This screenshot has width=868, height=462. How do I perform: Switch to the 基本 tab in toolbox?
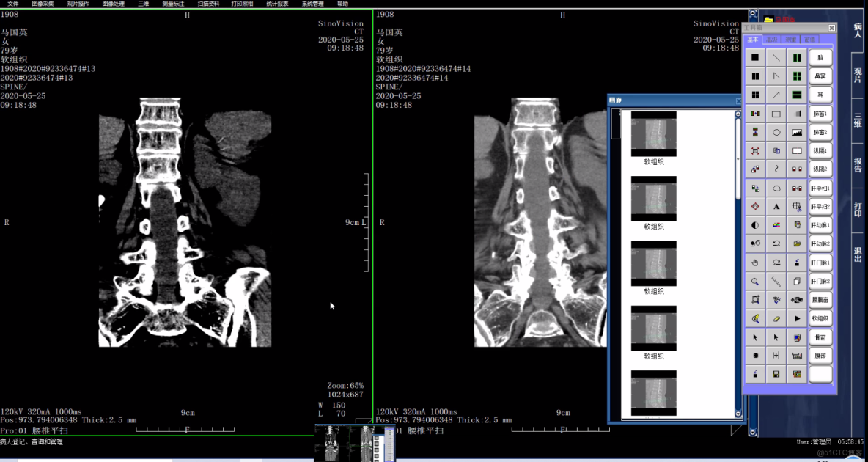tap(753, 40)
